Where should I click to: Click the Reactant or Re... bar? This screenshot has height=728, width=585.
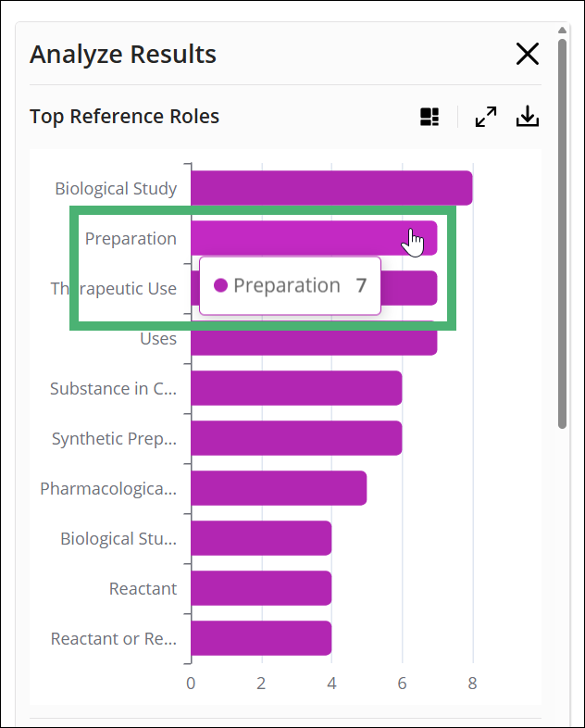pos(261,638)
